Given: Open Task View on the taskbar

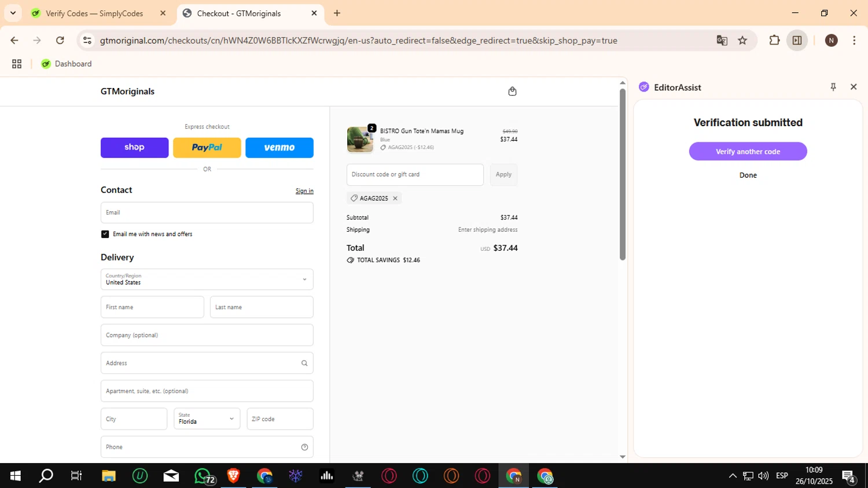Looking at the screenshot, I should coord(76,476).
